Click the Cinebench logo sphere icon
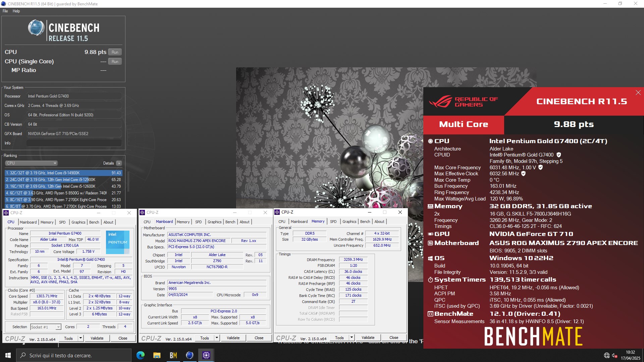Viewport: 644px width, 362px height. pyautogui.click(x=36, y=28)
